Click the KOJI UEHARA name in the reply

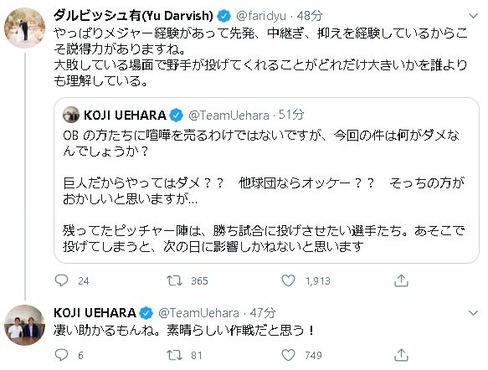click(x=95, y=313)
